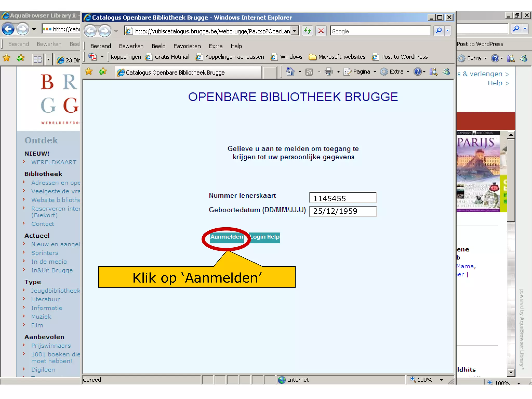Click the Home icon in toolbar
The image size is (532, 399).
(290, 72)
